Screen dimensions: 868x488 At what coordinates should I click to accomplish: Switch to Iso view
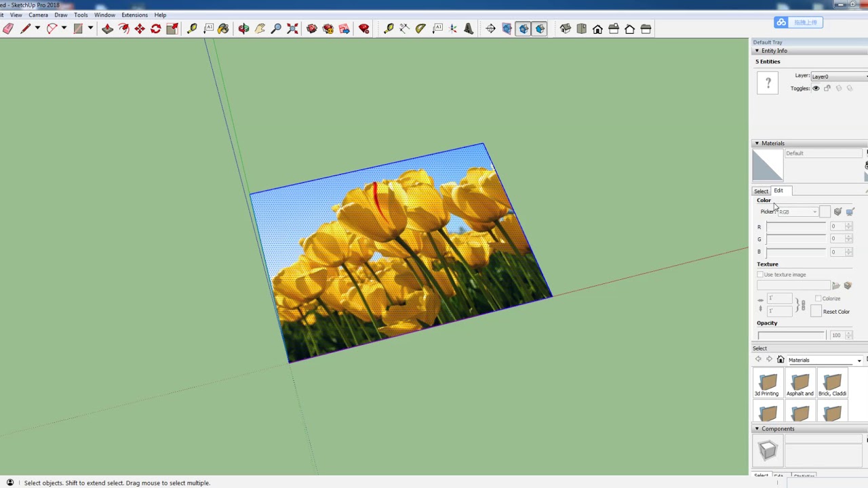click(565, 28)
